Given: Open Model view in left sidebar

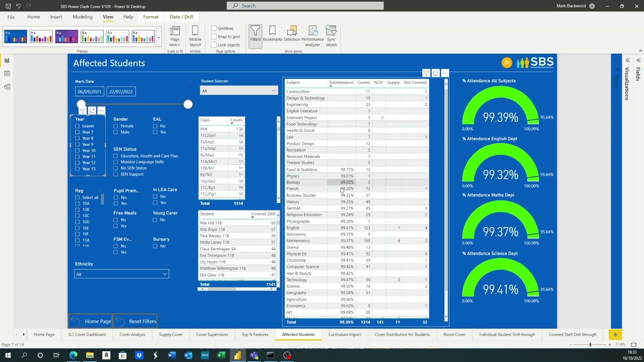Looking at the screenshot, I should tap(7, 87).
